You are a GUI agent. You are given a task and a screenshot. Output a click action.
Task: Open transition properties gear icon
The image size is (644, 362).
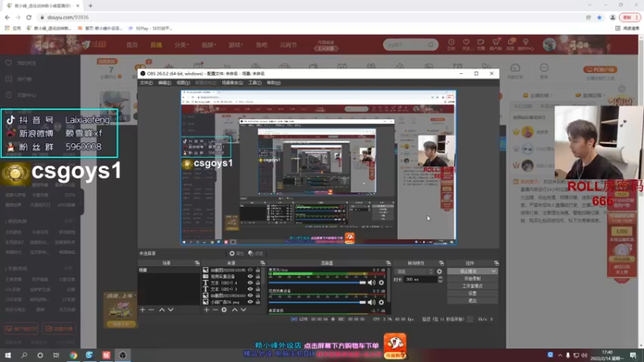pos(440,271)
